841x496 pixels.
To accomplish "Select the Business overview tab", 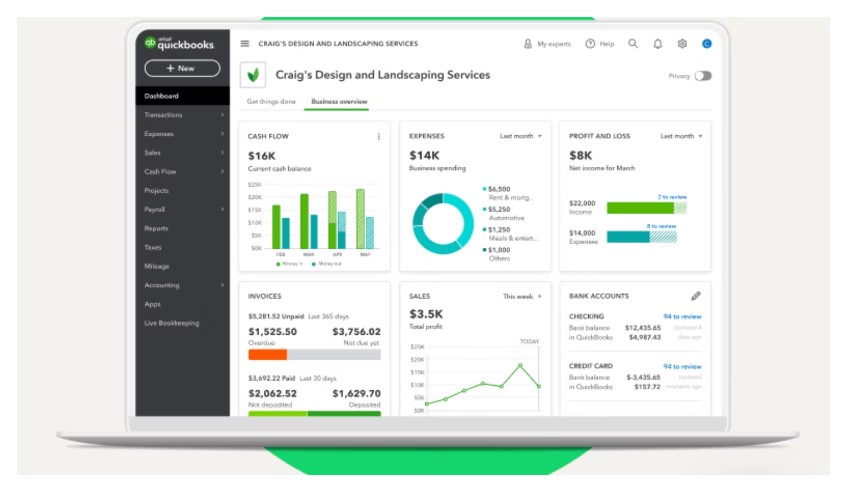I will pos(339,101).
